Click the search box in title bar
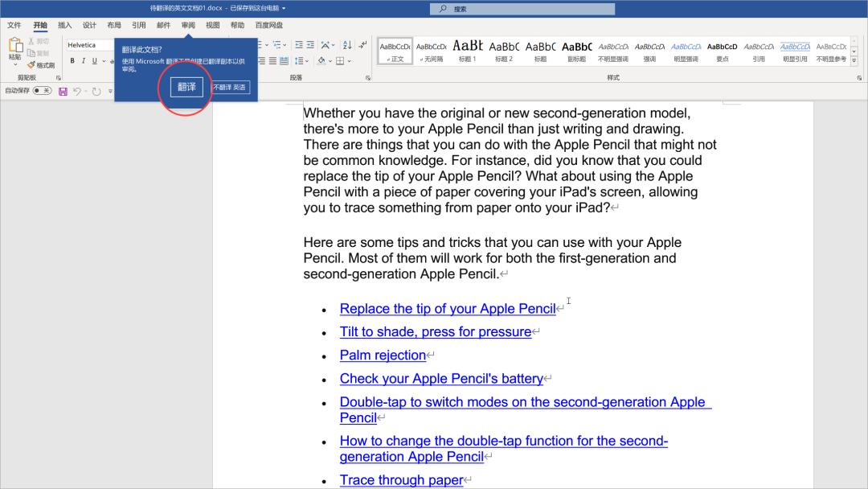Image resolution: width=868 pixels, height=489 pixels. 522,9
